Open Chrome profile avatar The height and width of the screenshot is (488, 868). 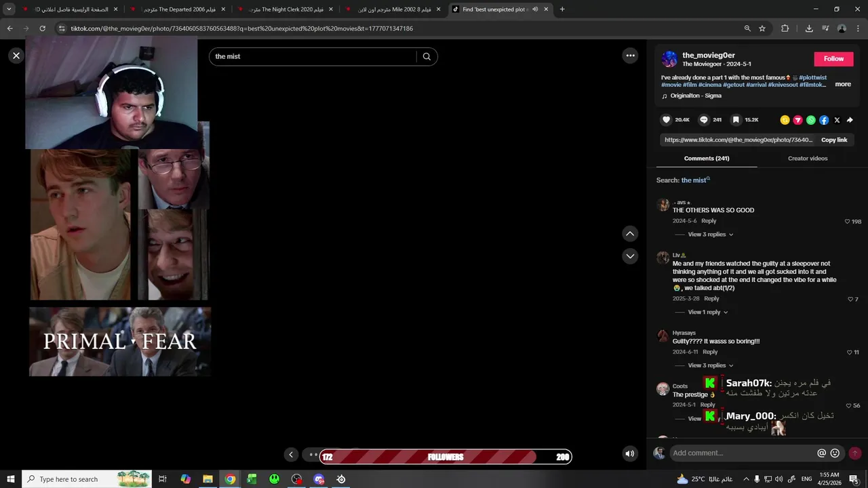(842, 28)
